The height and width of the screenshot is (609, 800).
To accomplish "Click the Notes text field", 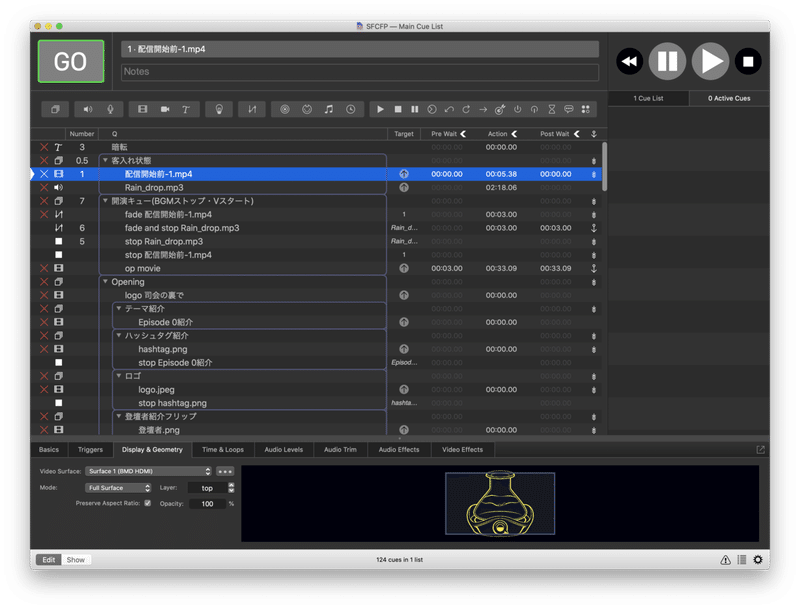I will [x=360, y=72].
